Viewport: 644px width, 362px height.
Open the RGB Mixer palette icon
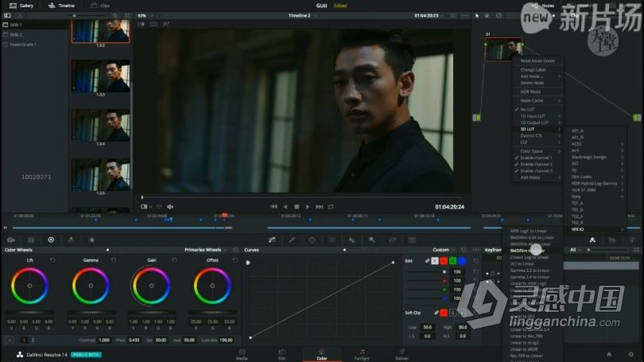pos(71,240)
